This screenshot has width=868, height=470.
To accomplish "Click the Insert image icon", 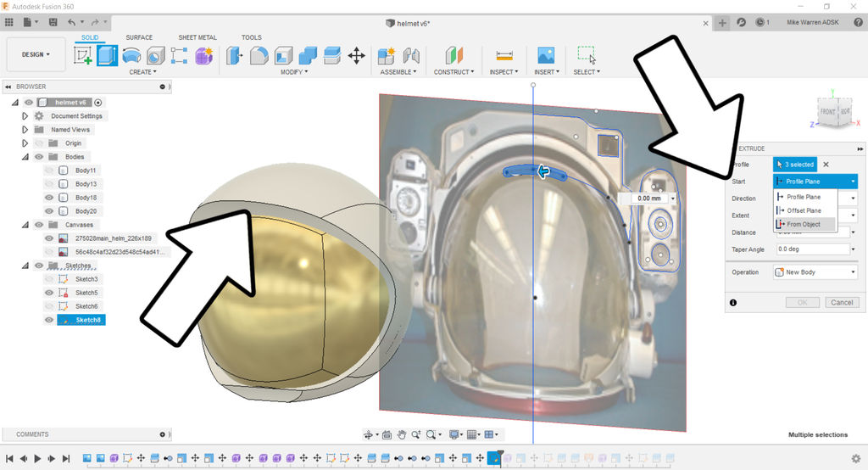I will pyautogui.click(x=546, y=55).
